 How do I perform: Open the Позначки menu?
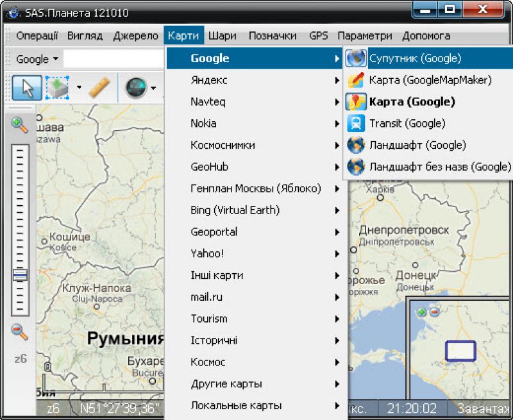[272, 35]
